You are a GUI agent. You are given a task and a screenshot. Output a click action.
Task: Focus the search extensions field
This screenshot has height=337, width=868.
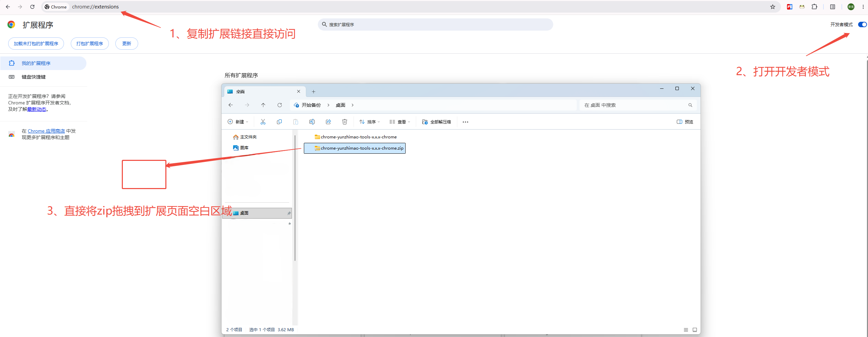435,24
